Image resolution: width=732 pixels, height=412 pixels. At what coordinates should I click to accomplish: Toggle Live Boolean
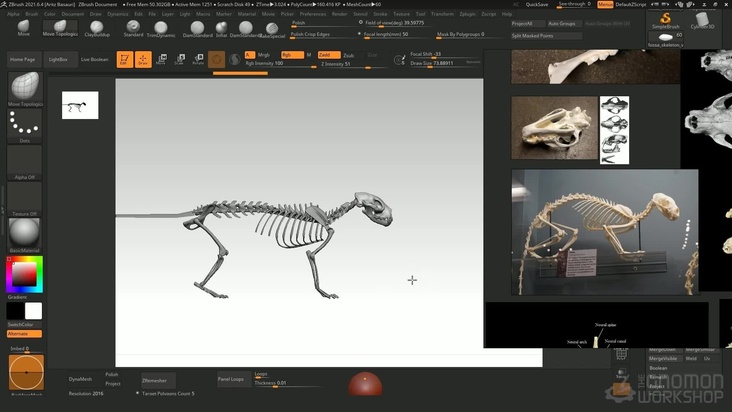(x=95, y=60)
